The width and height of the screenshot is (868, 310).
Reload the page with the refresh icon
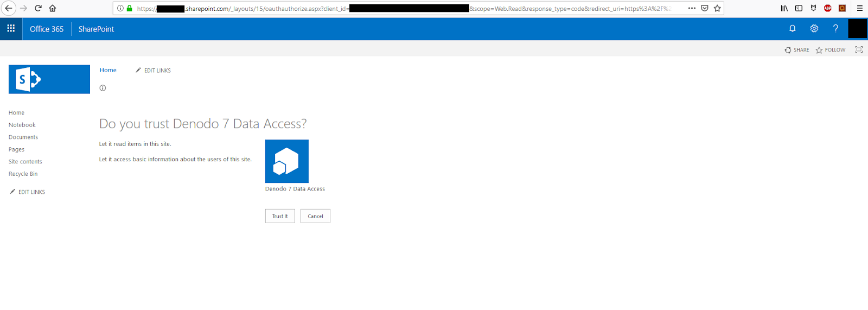(x=38, y=8)
